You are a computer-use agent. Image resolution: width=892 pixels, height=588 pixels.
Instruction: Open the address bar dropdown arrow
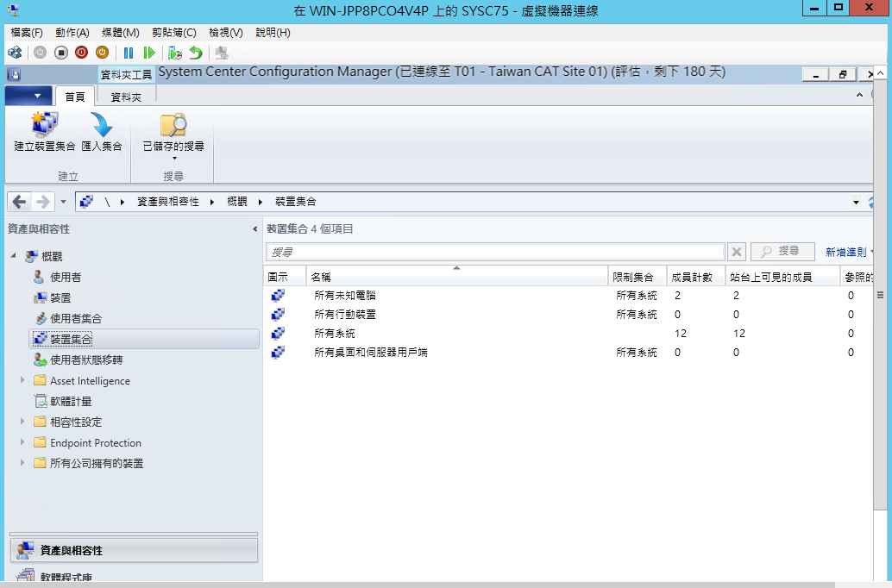click(856, 202)
